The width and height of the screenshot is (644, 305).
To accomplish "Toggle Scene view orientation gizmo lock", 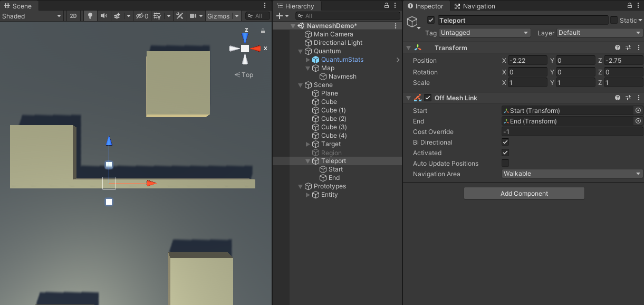I will [x=263, y=31].
